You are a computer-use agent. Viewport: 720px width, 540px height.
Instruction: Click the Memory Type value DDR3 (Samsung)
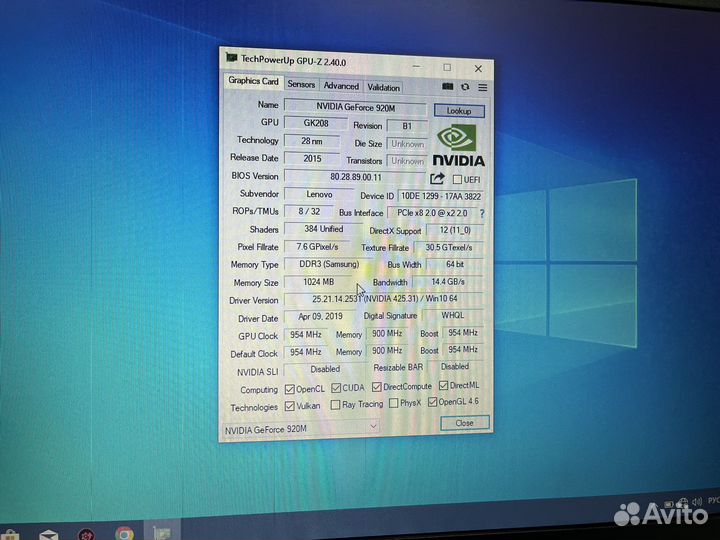tap(329, 264)
